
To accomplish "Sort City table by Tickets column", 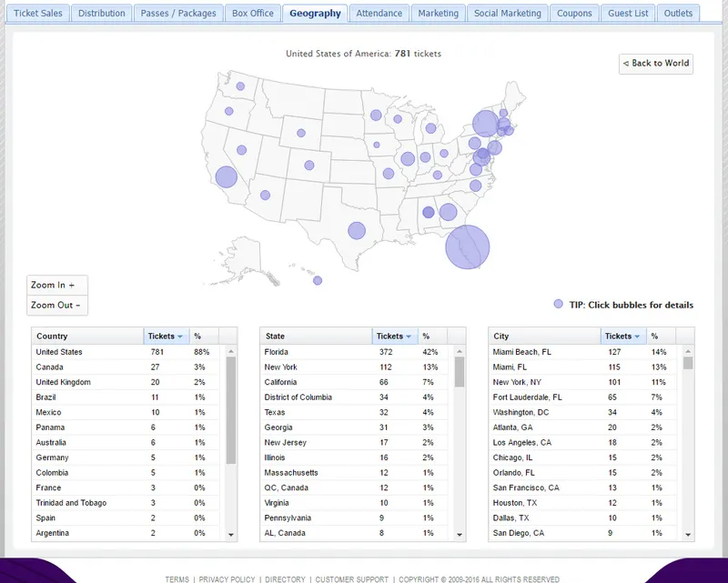I will tap(622, 336).
